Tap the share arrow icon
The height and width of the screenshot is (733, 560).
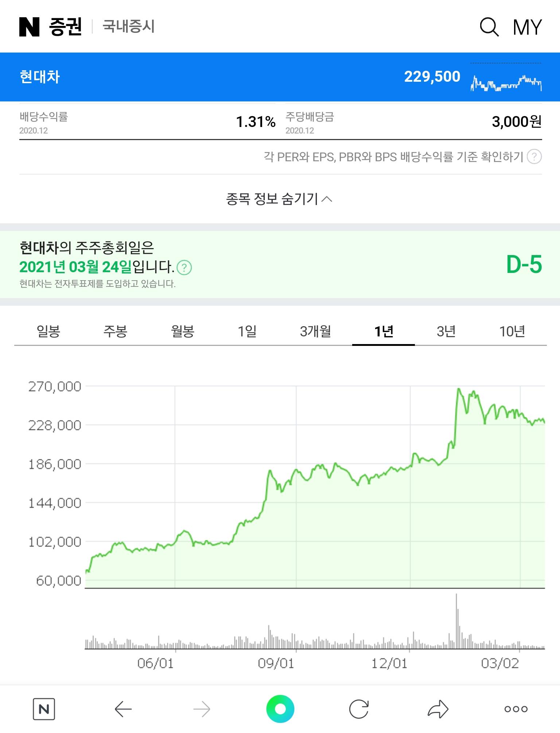437,709
